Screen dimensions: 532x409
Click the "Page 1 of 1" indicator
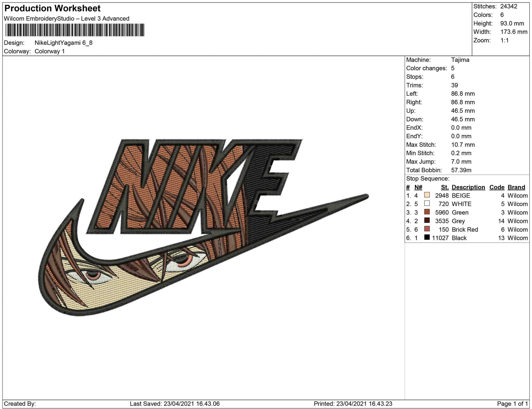[512, 403]
